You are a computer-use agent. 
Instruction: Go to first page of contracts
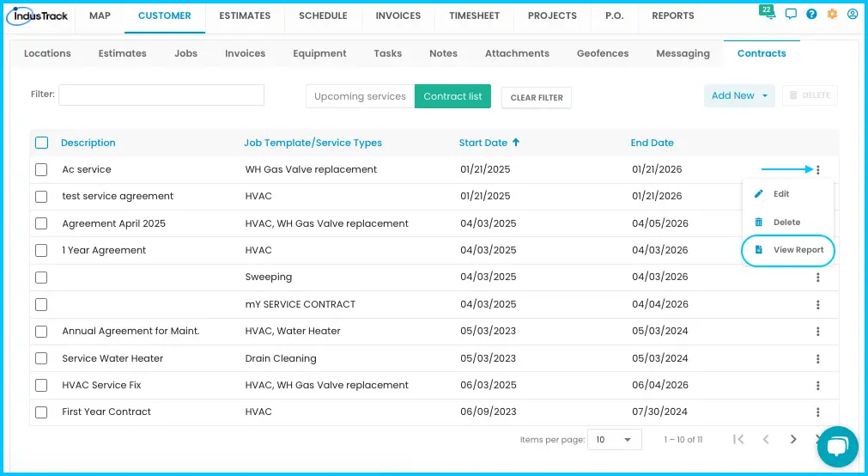(738, 439)
